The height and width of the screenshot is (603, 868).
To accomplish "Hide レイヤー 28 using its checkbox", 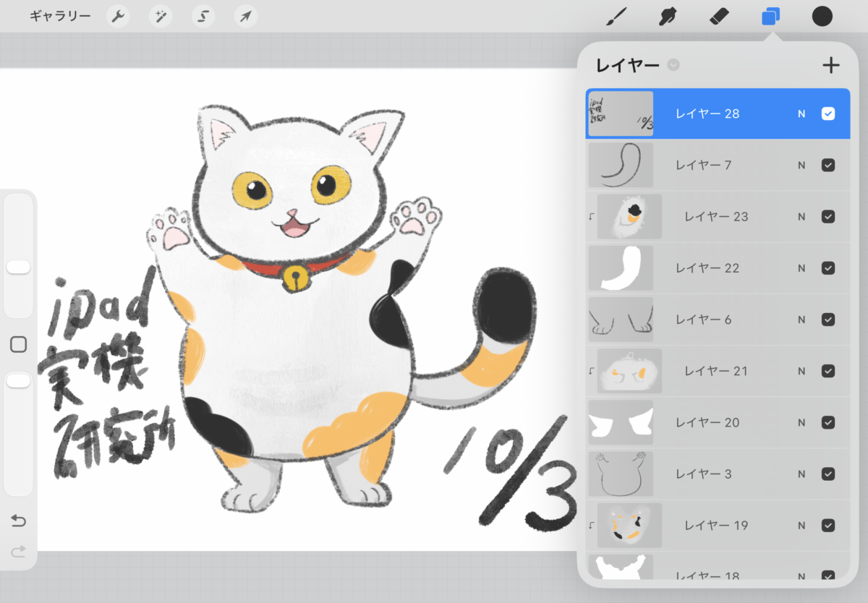I will click(x=828, y=114).
